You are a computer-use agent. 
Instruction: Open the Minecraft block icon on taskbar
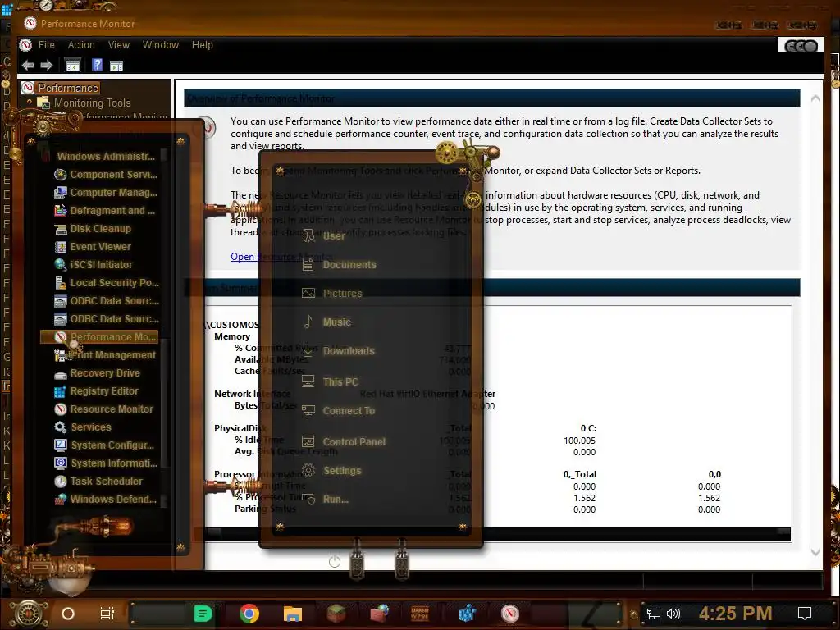click(336, 614)
